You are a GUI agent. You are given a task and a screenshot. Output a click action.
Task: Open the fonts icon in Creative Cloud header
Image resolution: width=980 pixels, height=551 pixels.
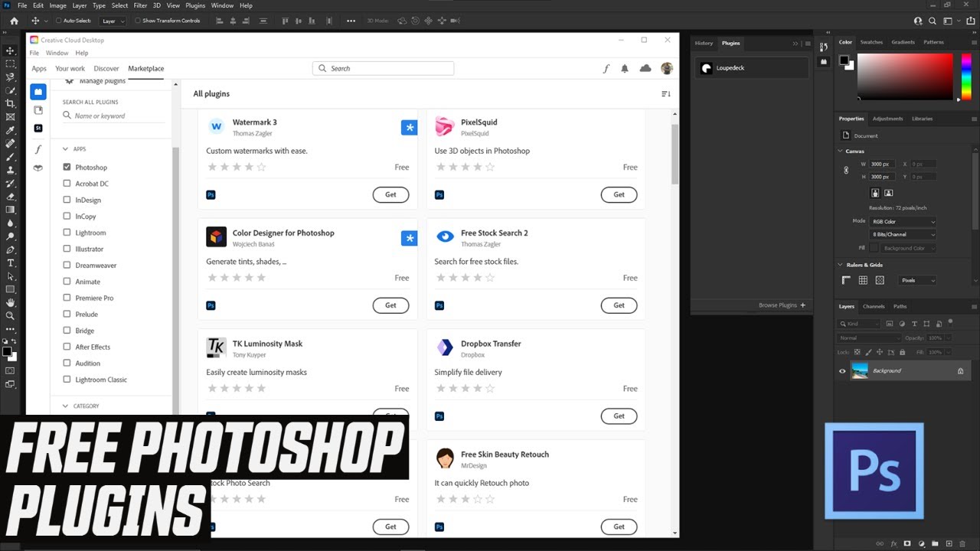coord(606,69)
